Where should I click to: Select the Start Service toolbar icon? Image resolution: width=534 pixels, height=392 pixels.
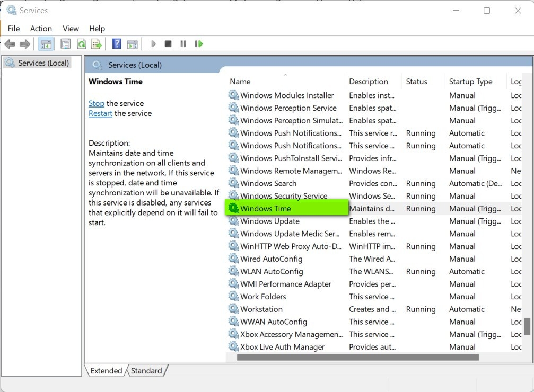pyautogui.click(x=153, y=43)
